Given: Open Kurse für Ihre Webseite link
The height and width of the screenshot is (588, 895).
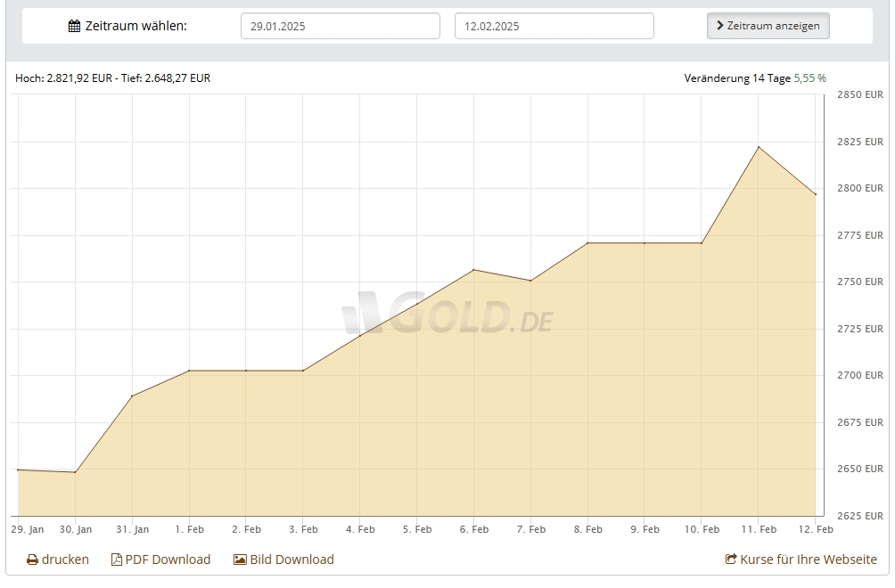Looking at the screenshot, I should (801, 559).
